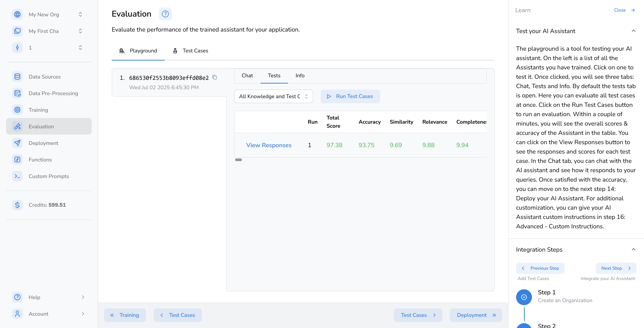Click the Run Test Cases button

(350, 96)
